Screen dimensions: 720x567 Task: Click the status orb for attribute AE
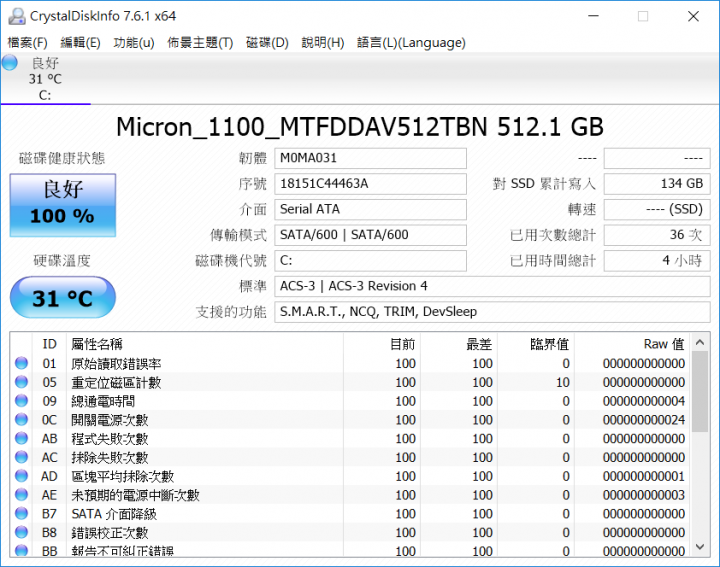point(22,495)
